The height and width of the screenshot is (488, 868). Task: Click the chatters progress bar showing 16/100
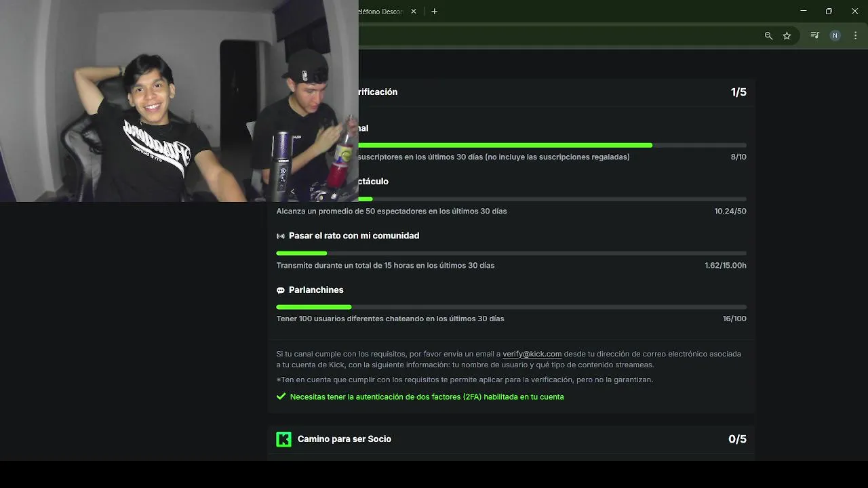pyautogui.click(x=511, y=307)
